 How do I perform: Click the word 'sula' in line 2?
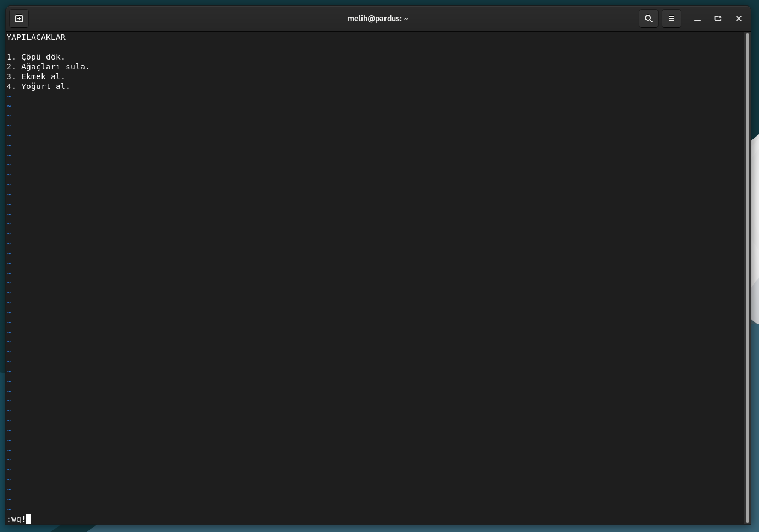[x=75, y=67]
